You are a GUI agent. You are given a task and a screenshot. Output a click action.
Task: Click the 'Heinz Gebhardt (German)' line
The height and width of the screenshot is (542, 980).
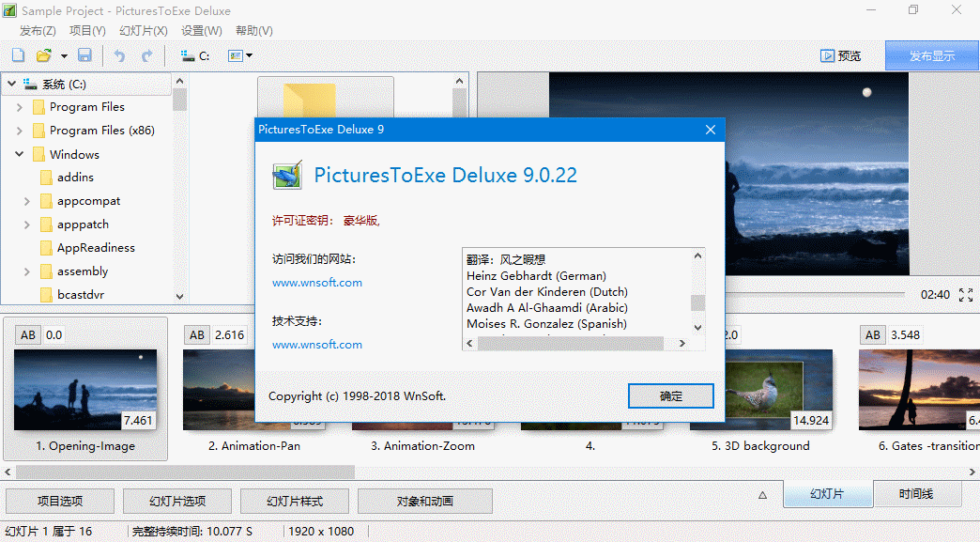(536, 275)
